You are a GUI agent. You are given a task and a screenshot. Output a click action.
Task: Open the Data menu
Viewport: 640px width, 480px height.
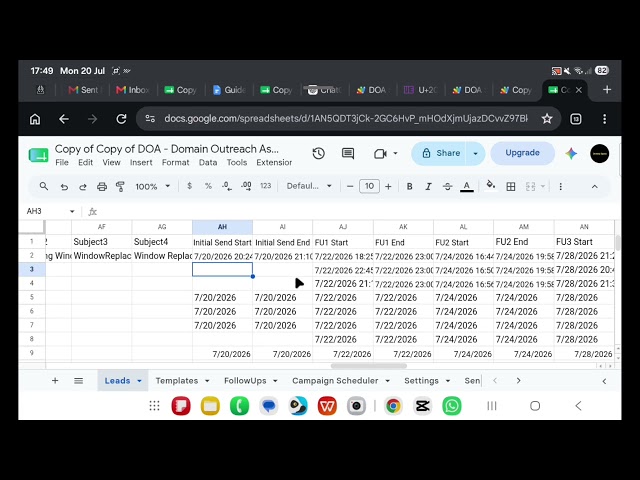pyautogui.click(x=208, y=162)
